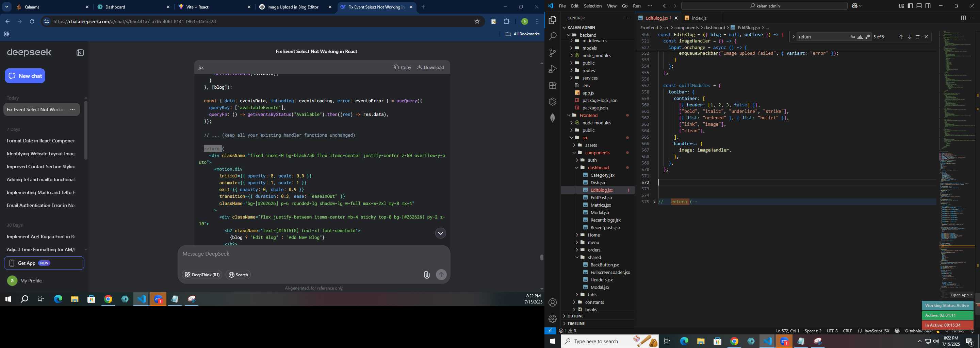Expand the TIMELINE section
This screenshot has width=980, height=348.
(576, 324)
